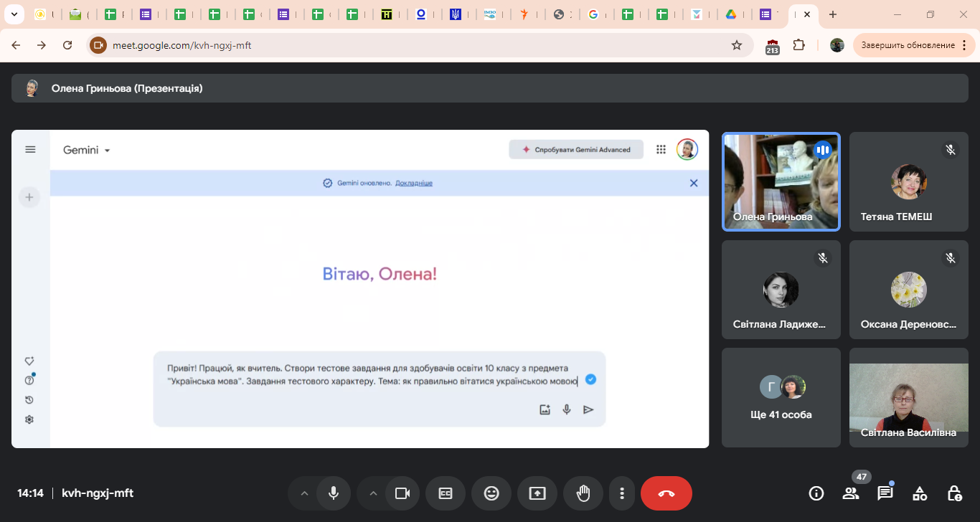Turn on closed captions
The image size is (980, 522).
446,493
